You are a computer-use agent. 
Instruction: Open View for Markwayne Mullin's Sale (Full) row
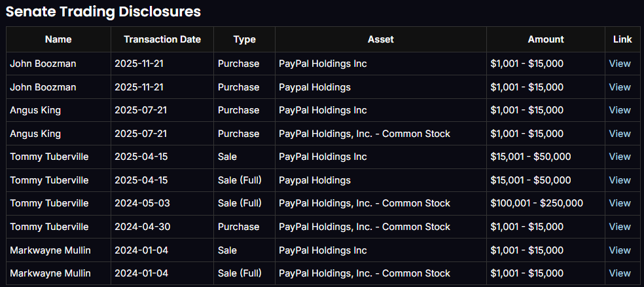point(619,273)
